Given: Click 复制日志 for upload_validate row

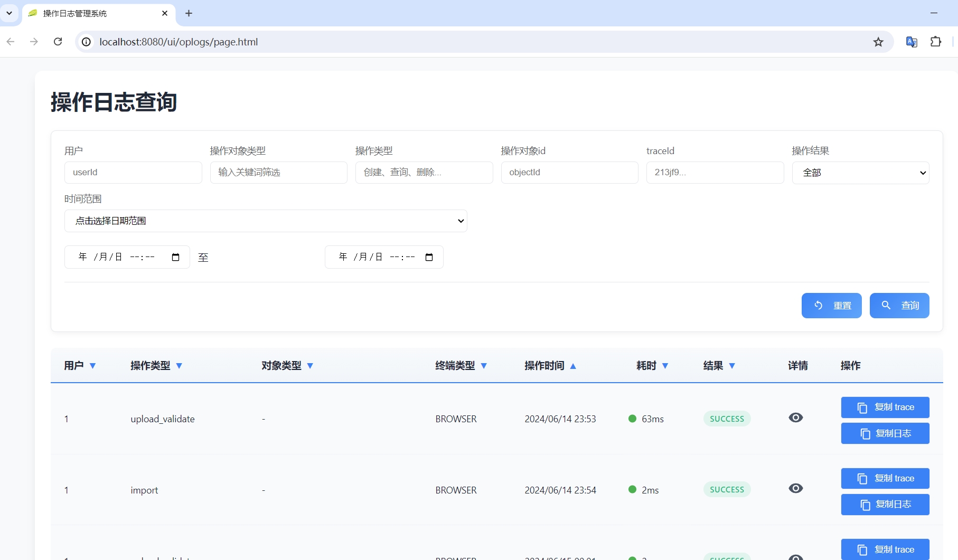Looking at the screenshot, I should pyautogui.click(x=885, y=433).
